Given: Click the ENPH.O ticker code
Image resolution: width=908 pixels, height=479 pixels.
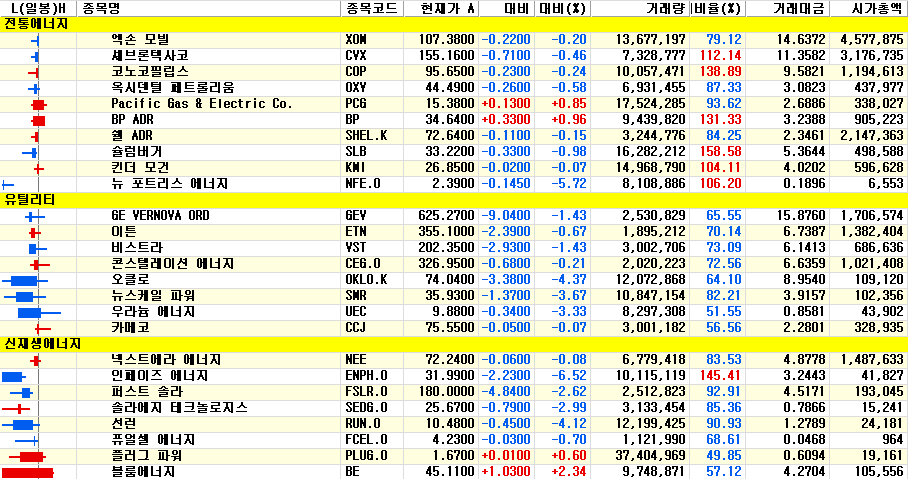Looking at the screenshot, I should coord(366,375).
